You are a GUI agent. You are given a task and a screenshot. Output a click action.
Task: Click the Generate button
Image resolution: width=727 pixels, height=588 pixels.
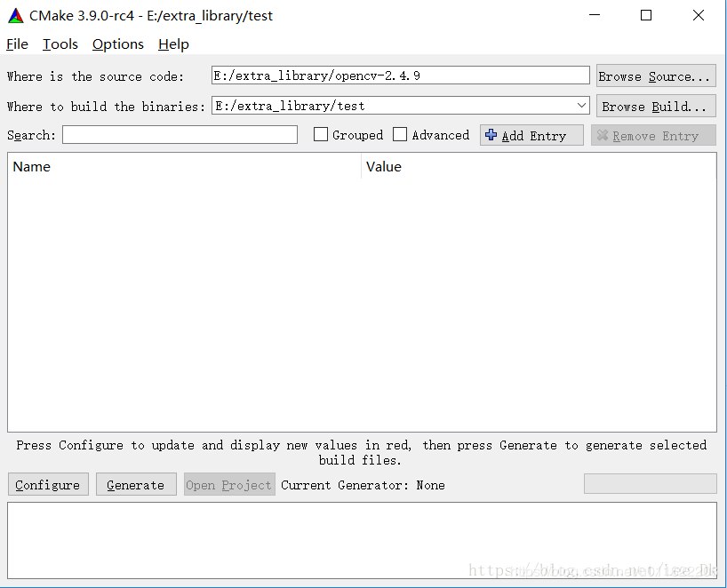(x=136, y=485)
